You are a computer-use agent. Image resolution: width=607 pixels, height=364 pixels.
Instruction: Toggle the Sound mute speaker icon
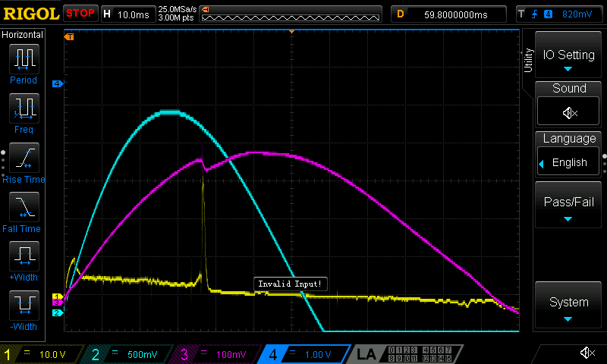569,112
